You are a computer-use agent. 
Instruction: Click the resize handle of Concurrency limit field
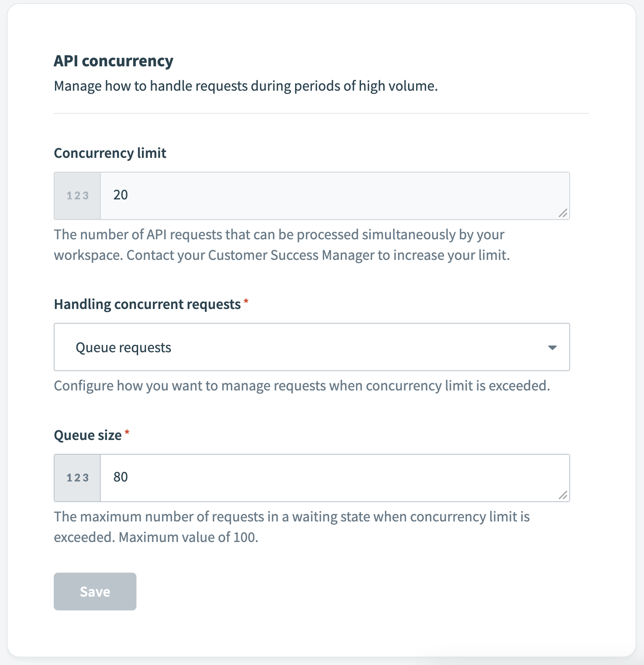[564, 213]
